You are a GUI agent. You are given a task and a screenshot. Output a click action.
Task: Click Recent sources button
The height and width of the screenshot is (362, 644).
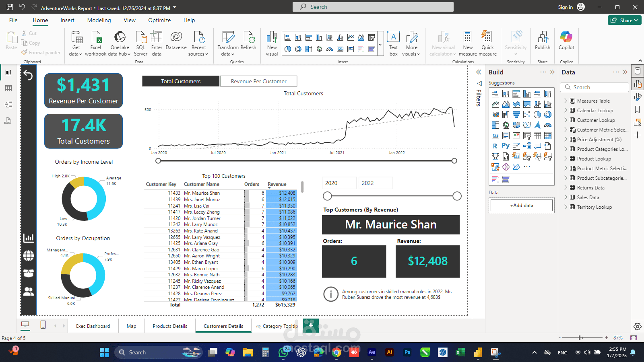[x=198, y=43]
